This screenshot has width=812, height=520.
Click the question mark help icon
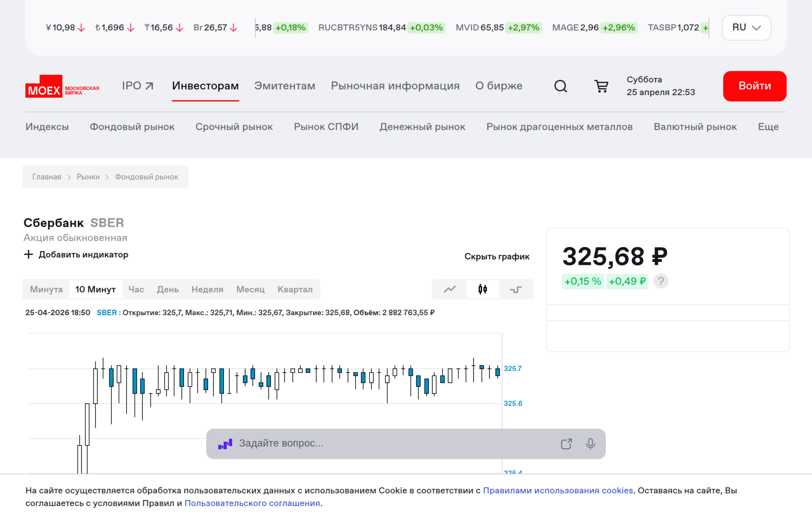661,281
